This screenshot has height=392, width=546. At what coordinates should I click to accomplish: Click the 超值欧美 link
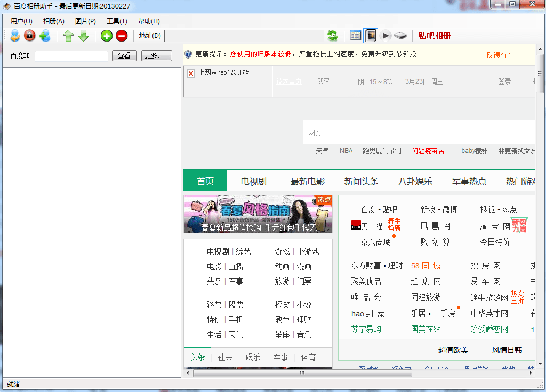(x=453, y=350)
